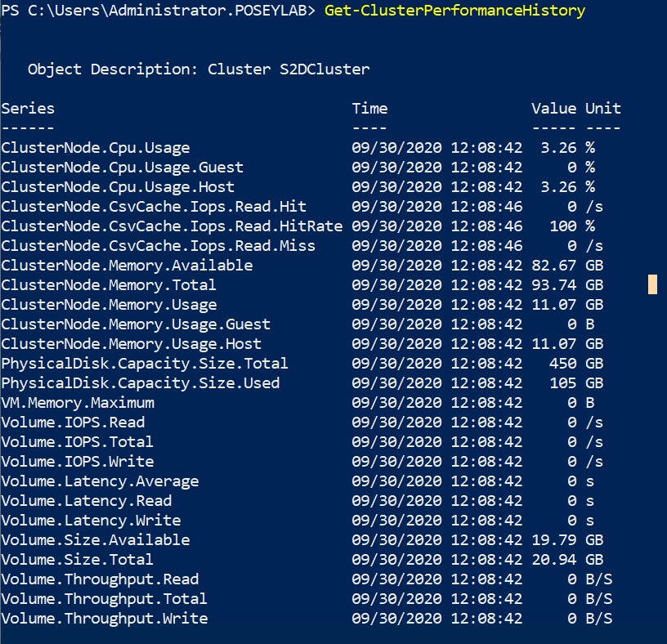Click the Unit column header
This screenshot has width=667, height=644.
(602, 109)
